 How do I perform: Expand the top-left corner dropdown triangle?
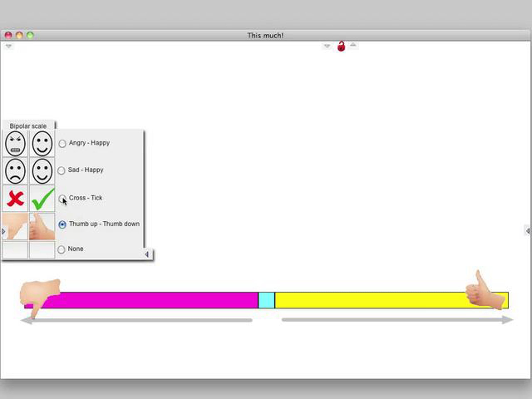tap(9, 46)
